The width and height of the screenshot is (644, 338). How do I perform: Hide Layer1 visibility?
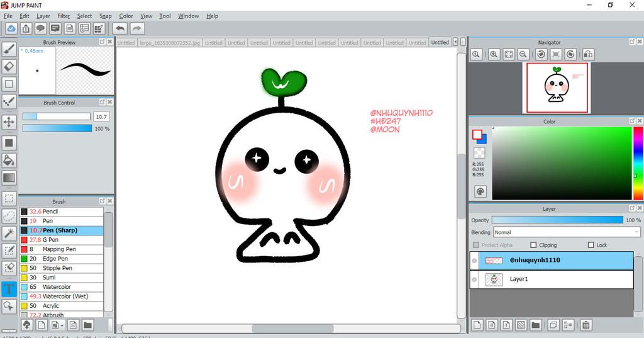click(x=474, y=279)
